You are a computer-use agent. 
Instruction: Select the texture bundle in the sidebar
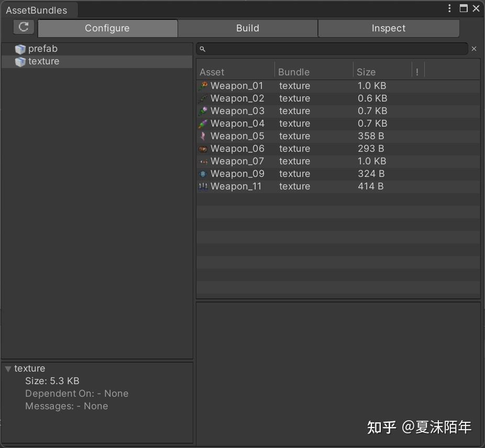45,61
